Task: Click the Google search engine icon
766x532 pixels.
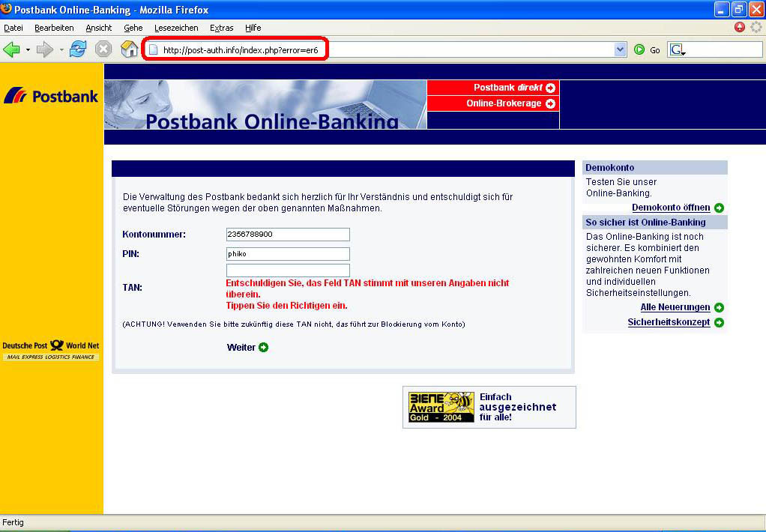Action: click(678, 50)
